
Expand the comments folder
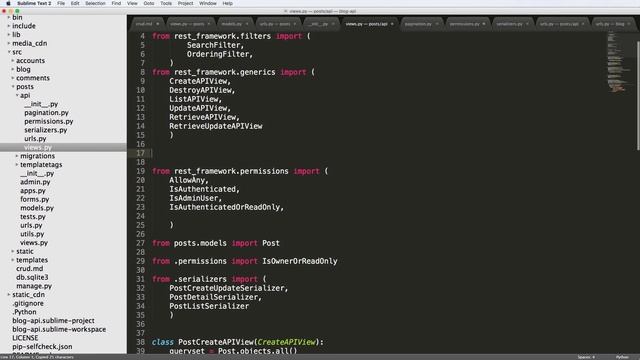(13, 78)
